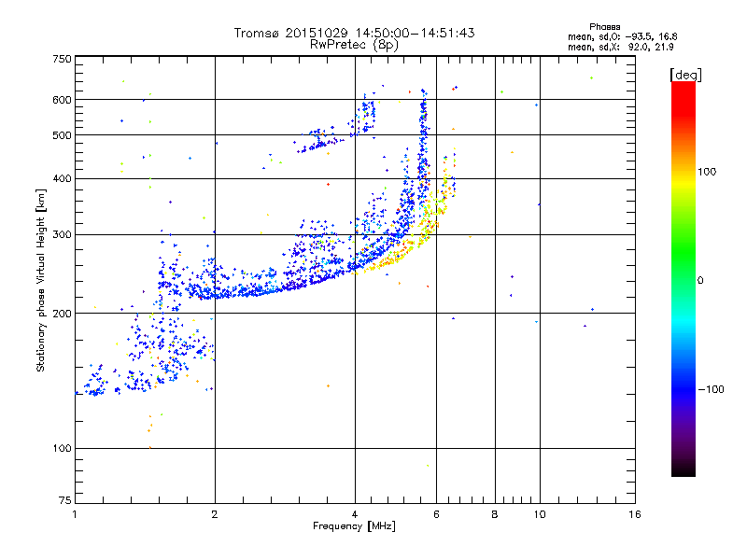Click the black bottom of the phase colorbar
Screen dimensions: 747x560
click(x=684, y=469)
